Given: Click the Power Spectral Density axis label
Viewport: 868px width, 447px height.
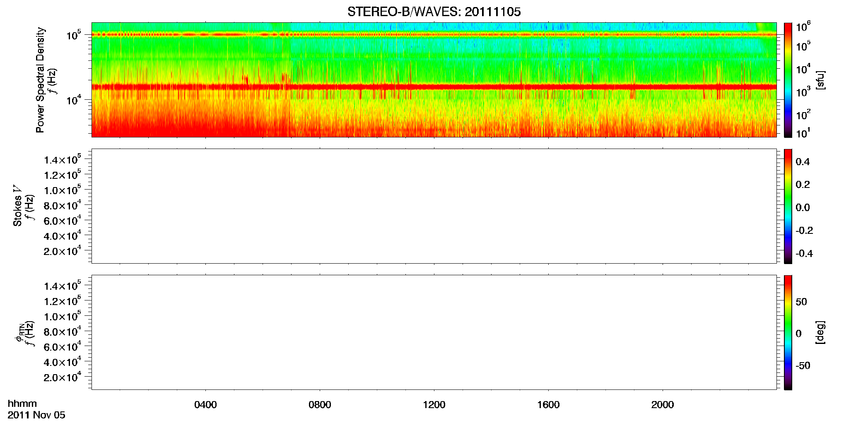Looking at the screenshot, I should coord(40,80).
